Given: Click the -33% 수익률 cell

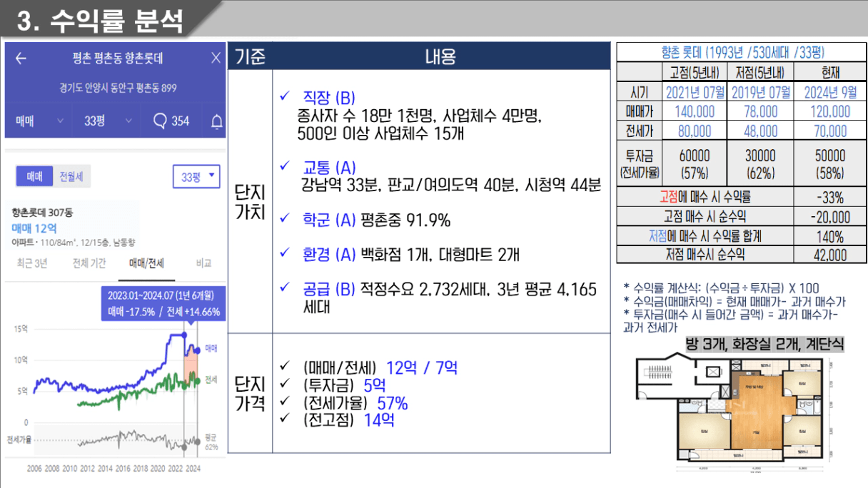Looking at the screenshot, I should (830, 198).
